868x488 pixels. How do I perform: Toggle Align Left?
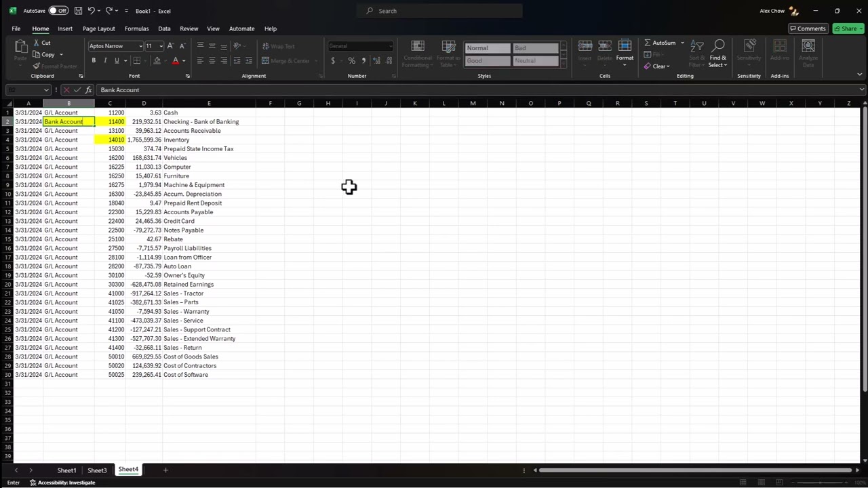click(200, 60)
